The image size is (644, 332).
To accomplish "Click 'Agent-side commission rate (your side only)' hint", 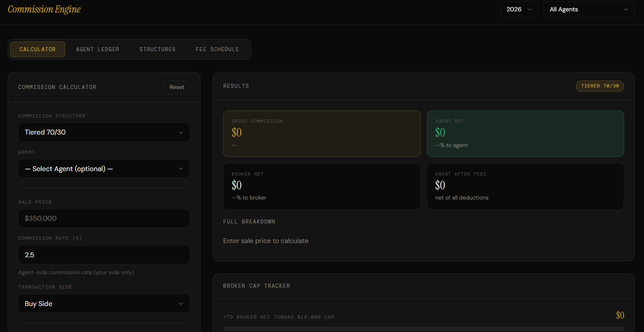I will tap(76, 272).
